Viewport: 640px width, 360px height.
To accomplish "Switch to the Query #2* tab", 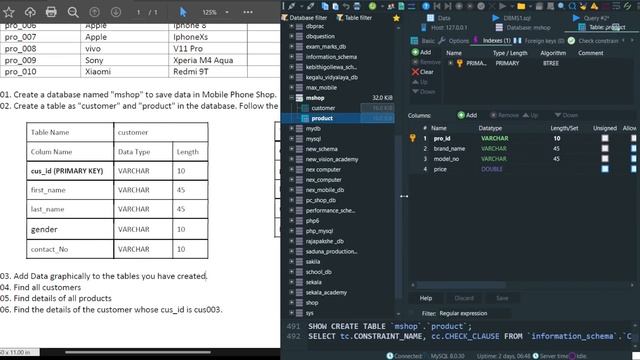I will click(x=591, y=18).
